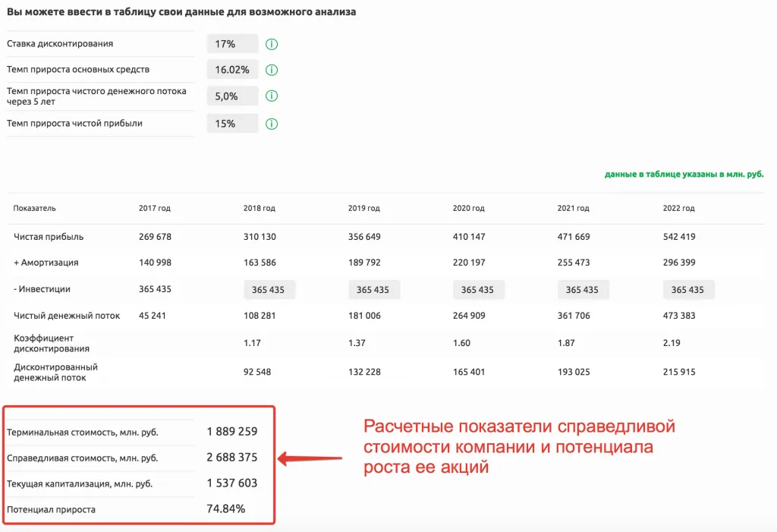Click the 2019 investments input field

point(373,290)
